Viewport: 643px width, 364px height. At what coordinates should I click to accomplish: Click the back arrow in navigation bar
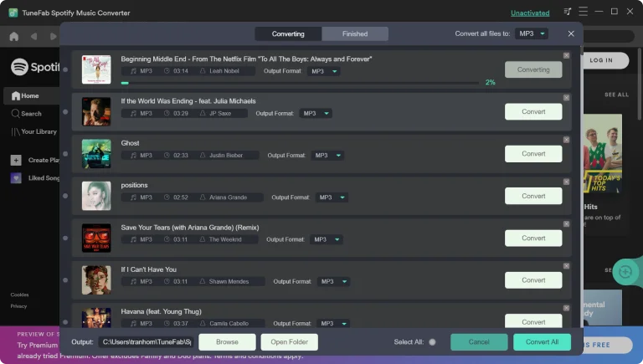[x=33, y=36]
